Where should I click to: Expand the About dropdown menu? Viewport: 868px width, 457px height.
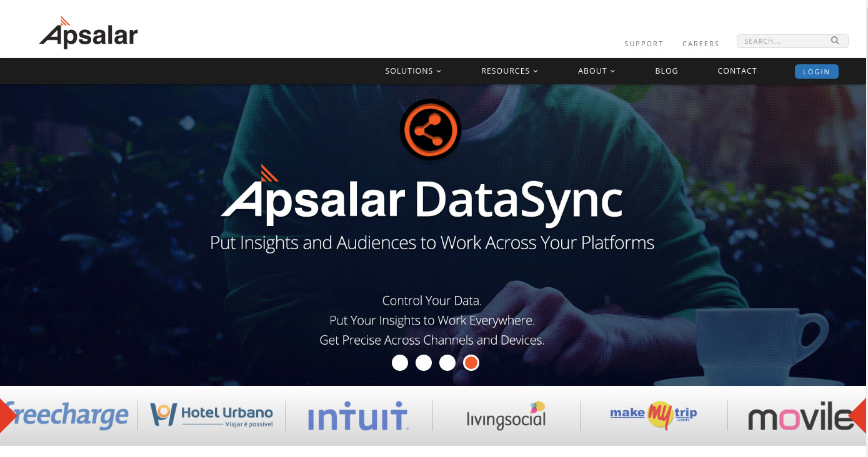(x=596, y=71)
